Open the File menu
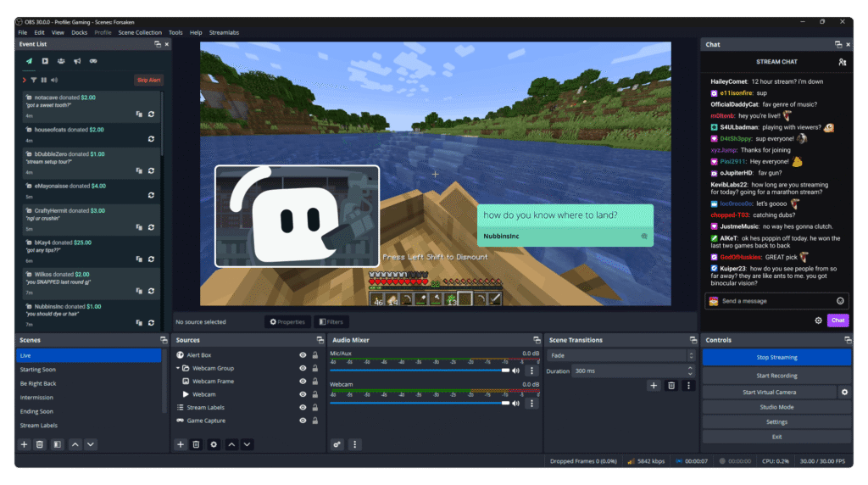868x485 pixels. tap(23, 33)
